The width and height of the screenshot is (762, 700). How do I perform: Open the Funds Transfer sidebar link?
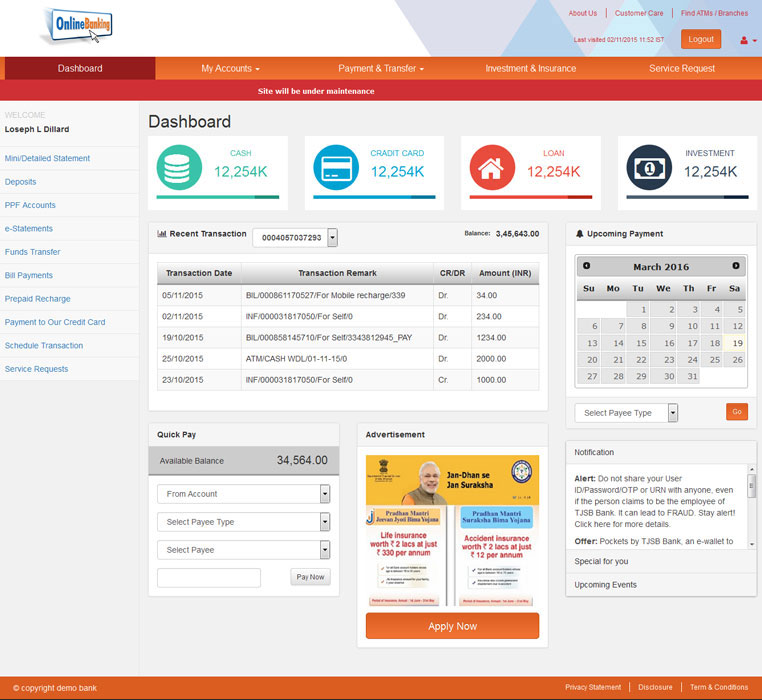pyautogui.click(x=33, y=252)
